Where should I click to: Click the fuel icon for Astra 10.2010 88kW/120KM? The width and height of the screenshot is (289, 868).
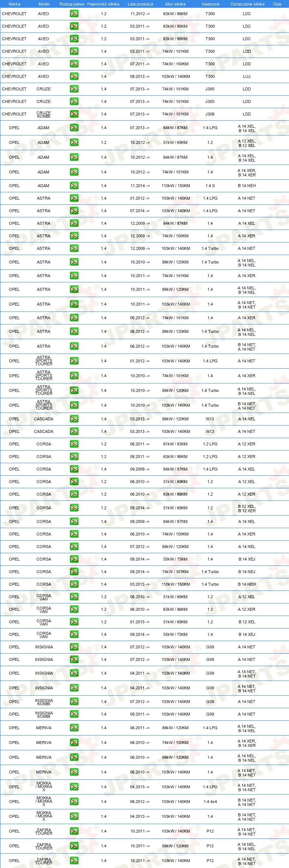(74, 262)
